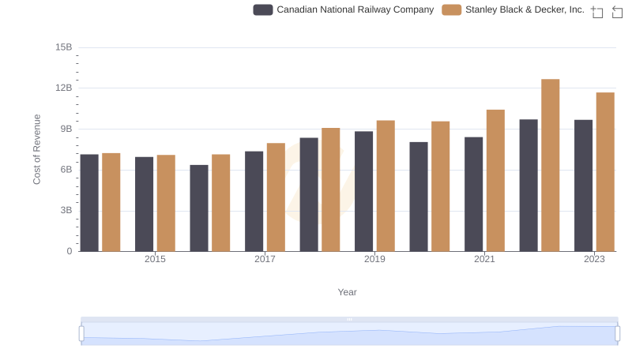This screenshot has height=364, width=632.
Task: Click the 6B y-axis label
Action: pos(66,170)
